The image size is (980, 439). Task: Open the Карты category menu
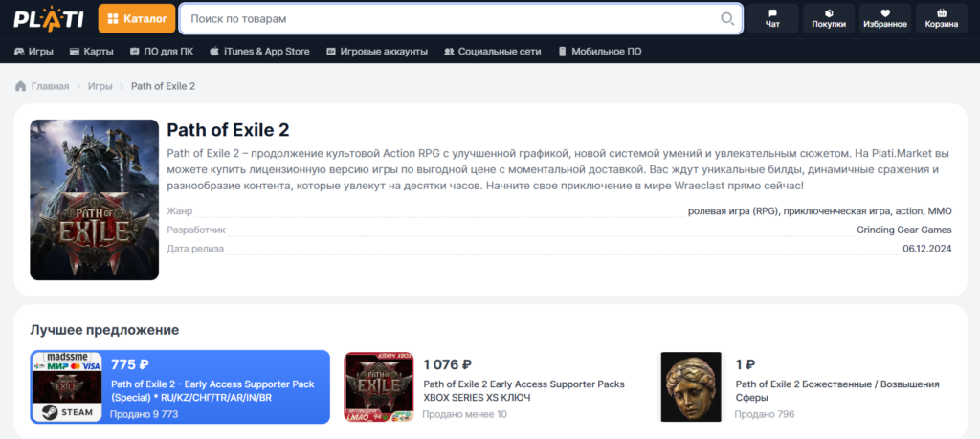tap(91, 52)
